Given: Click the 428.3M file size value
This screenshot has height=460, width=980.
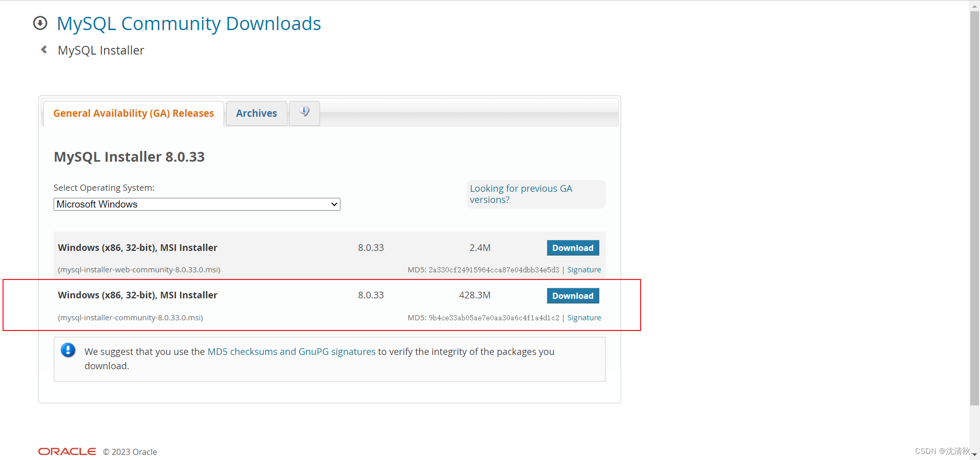Looking at the screenshot, I should [x=475, y=295].
